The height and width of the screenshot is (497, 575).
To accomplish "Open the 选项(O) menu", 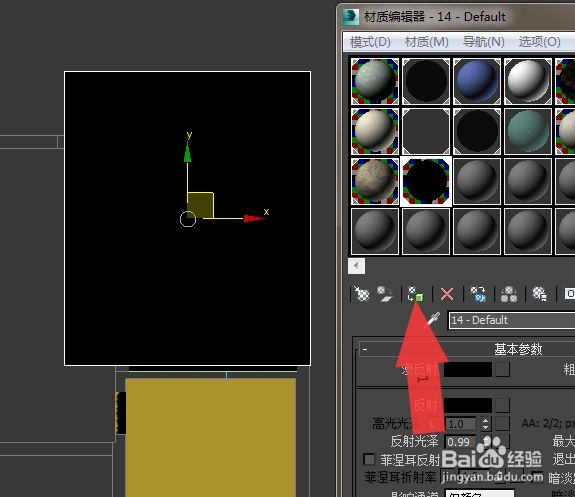I will (539, 41).
